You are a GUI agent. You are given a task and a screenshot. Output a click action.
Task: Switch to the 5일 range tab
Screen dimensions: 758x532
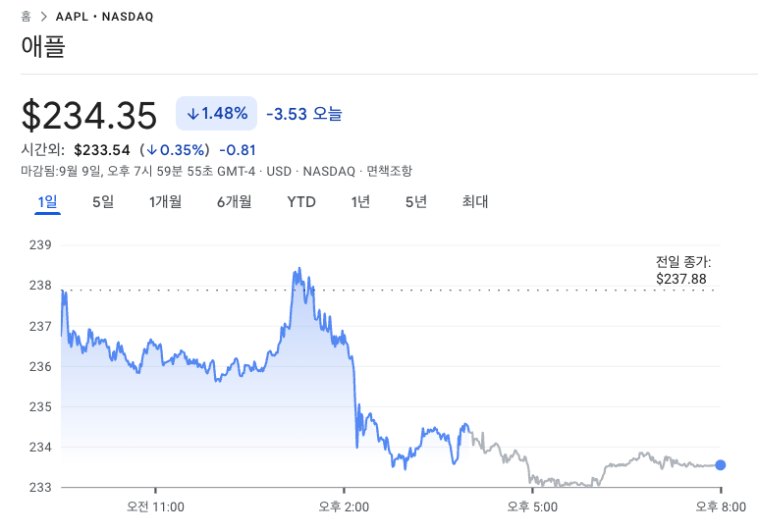click(x=103, y=202)
